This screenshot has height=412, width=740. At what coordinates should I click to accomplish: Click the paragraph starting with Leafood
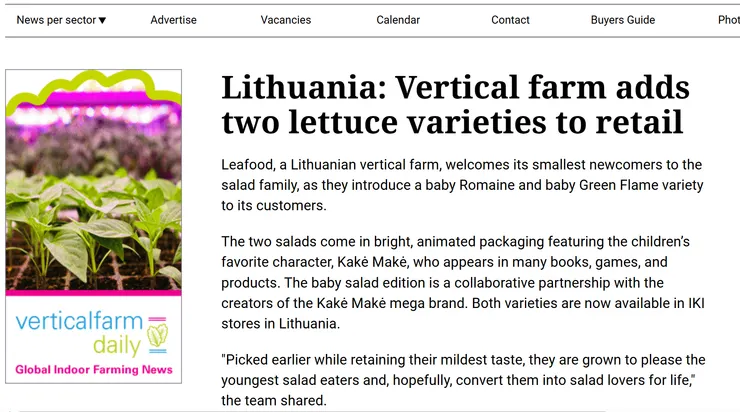pyautogui.click(x=462, y=185)
